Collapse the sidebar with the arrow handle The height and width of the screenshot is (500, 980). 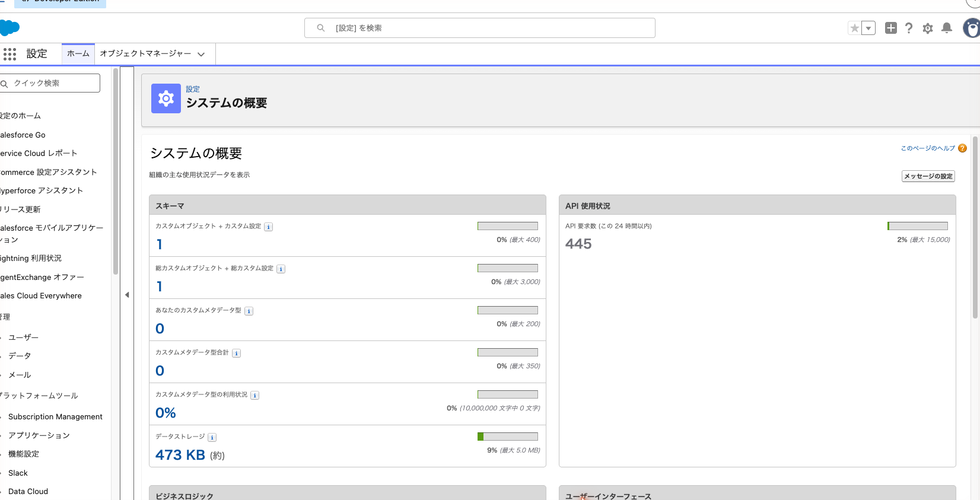127,295
